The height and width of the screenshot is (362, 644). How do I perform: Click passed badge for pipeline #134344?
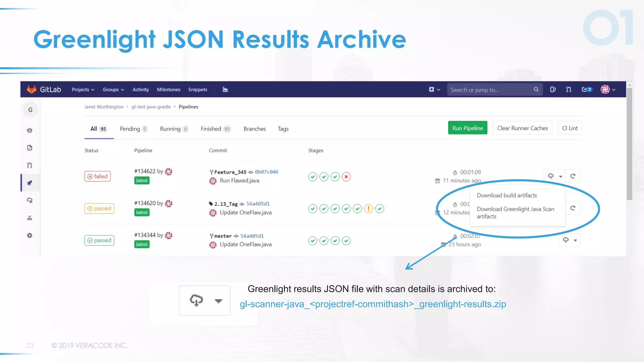click(x=99, y=240)
